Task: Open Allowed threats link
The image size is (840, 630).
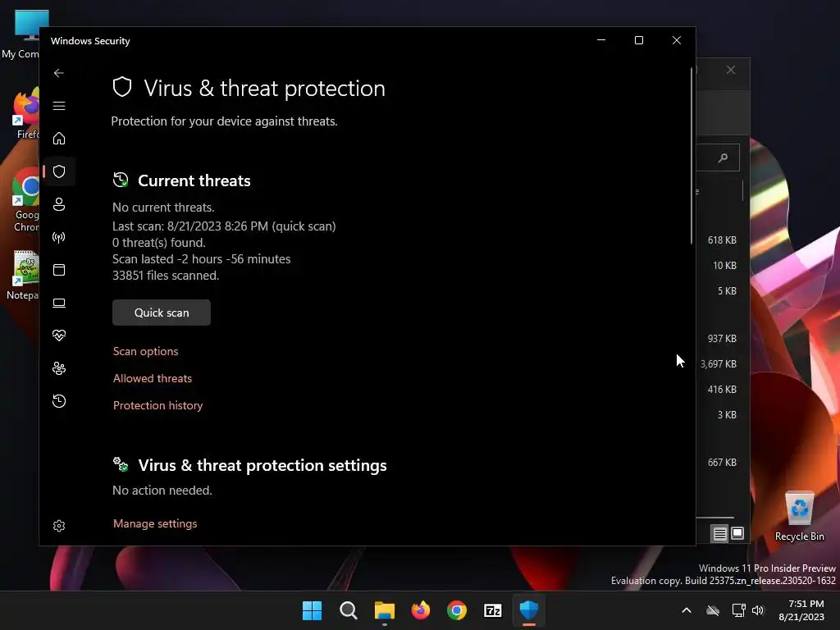Action: point(153,378)
